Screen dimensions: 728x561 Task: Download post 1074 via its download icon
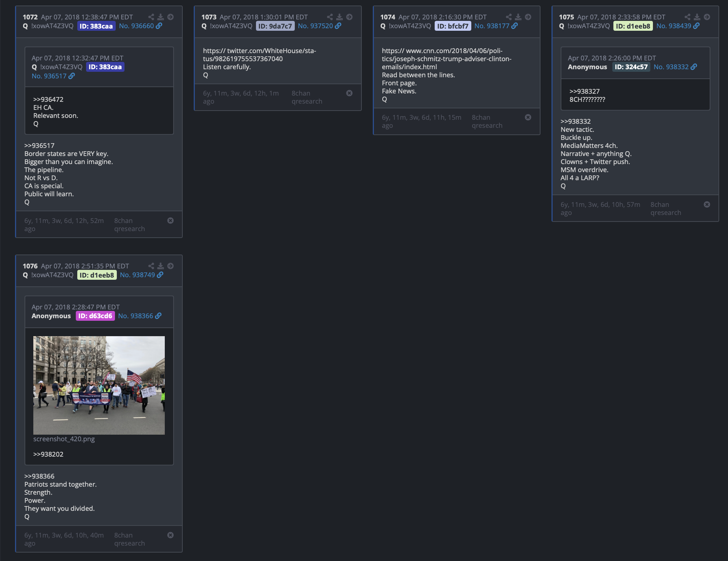pos(518,17)
